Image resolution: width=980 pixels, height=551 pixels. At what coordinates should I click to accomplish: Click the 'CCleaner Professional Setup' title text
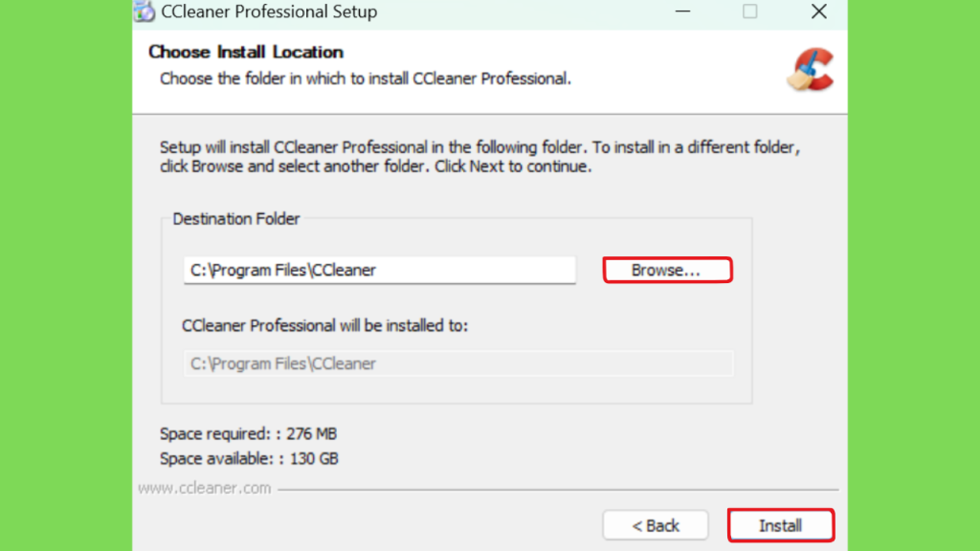click(x=269, y=11)
